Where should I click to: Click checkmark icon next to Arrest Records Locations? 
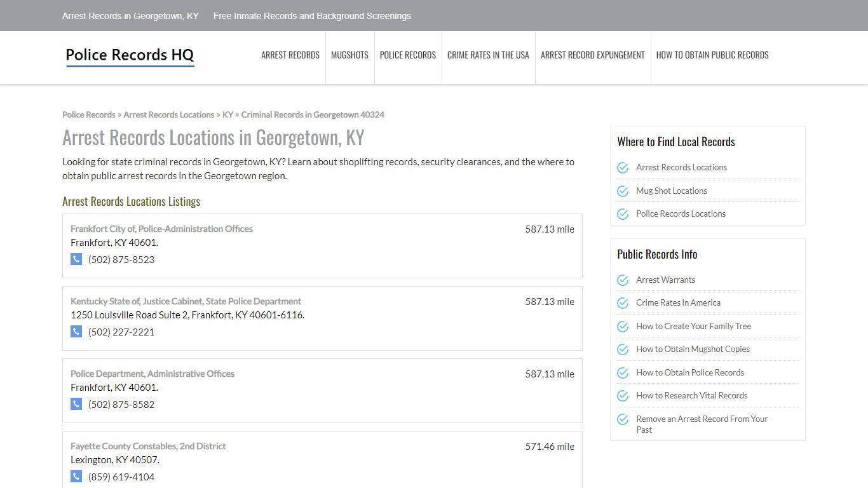click(x=623, y=168)
